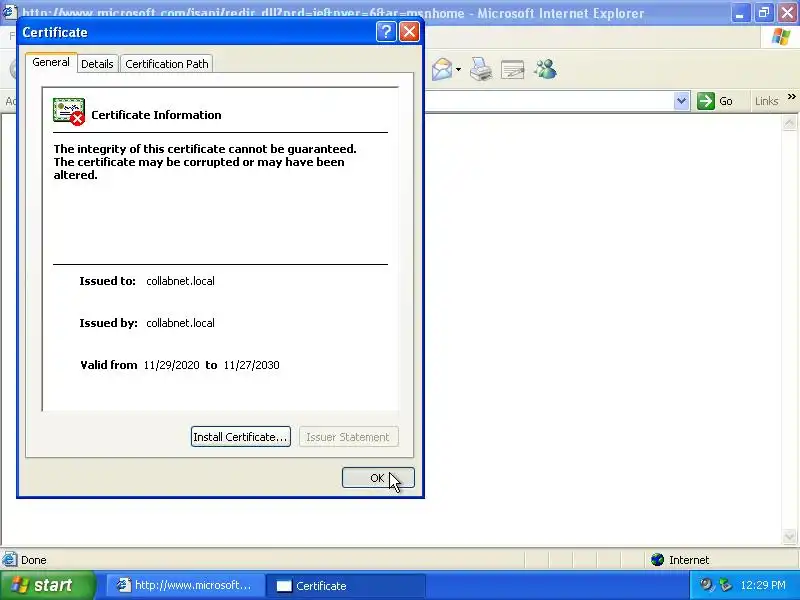
Task: Switch to the microsoft.com taskbar button
Action: (x=186, y=585)
